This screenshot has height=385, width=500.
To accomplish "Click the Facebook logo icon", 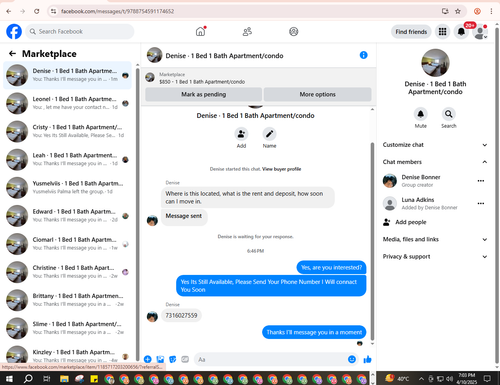I will click(14, 32).
